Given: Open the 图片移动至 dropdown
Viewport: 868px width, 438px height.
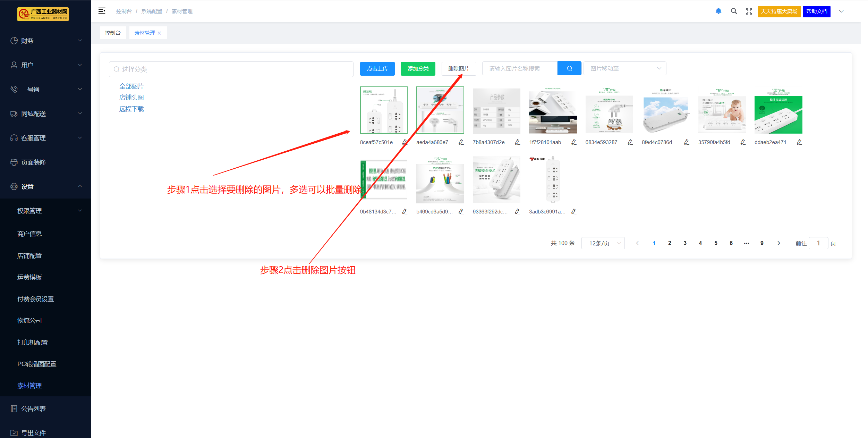Looking at the screenshot, I should click(624, 68).
